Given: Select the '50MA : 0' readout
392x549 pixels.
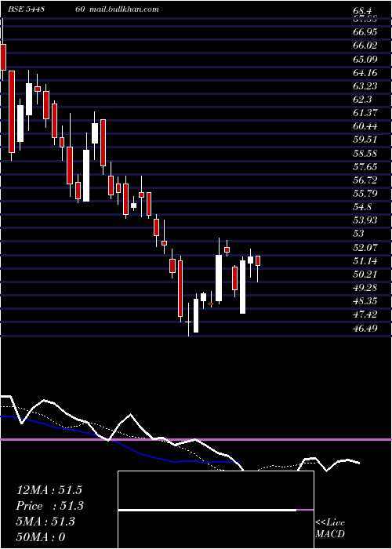Looking at the screenshot, I should 41,537.
